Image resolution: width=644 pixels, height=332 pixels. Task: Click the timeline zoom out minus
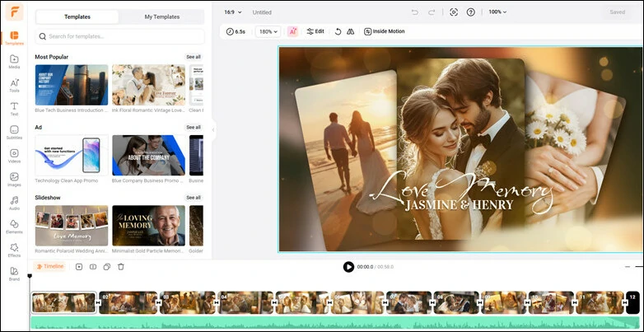click(628, 267)
